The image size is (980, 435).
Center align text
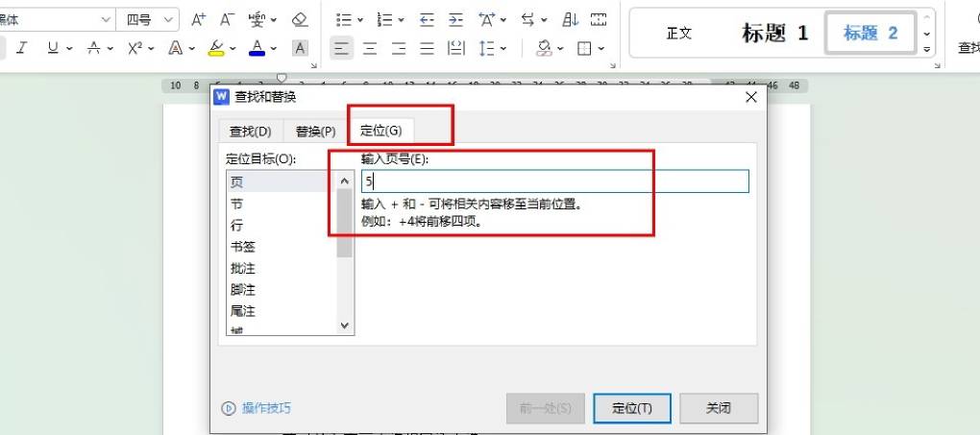click(x=370, y=47)
